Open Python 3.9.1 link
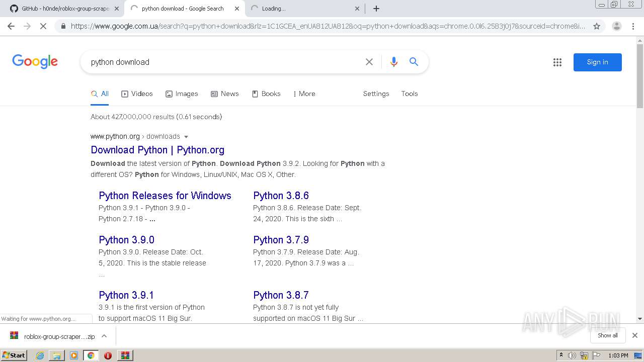Image resolution: width=644 pixels, height=362 pixels. [126, 295]
